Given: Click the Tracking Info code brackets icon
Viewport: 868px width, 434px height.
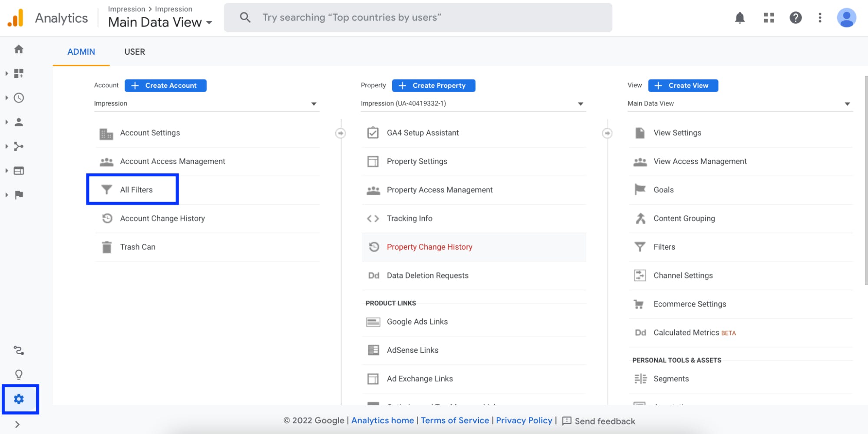Looking at the screenshot, I should 373,219.
